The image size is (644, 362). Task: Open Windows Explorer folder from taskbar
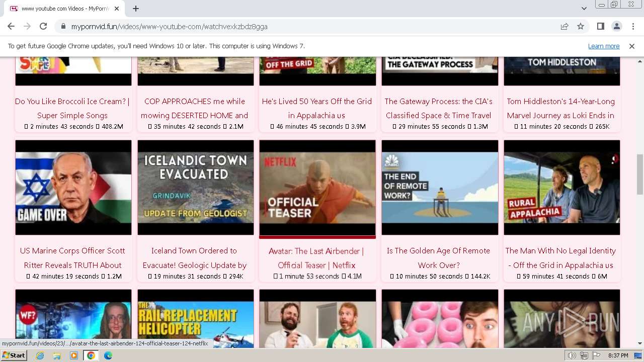57,355
